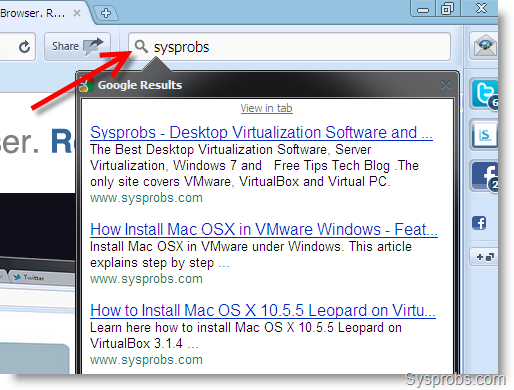Close the Google Results popup
514x390 pixels.
pos(446,85)
